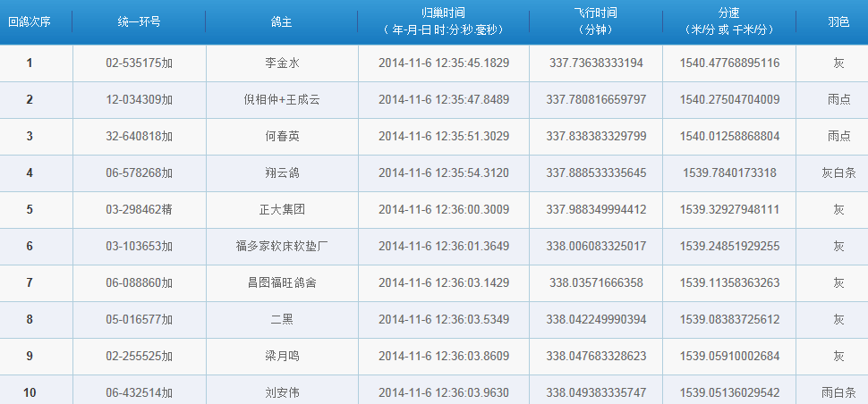Click ring number 12-034309加
This screenshot has width=868, height=404.
(x=139, y=100)
